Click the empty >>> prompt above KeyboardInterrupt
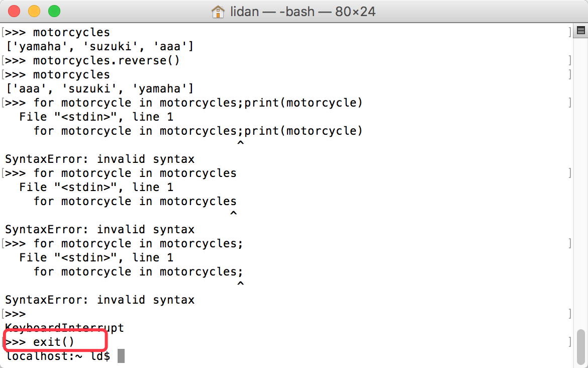 click(14, 313)
